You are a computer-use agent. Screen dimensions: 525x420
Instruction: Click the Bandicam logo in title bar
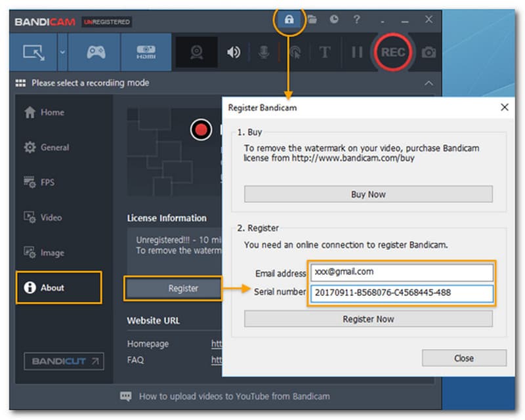click(x=45, y=22)
